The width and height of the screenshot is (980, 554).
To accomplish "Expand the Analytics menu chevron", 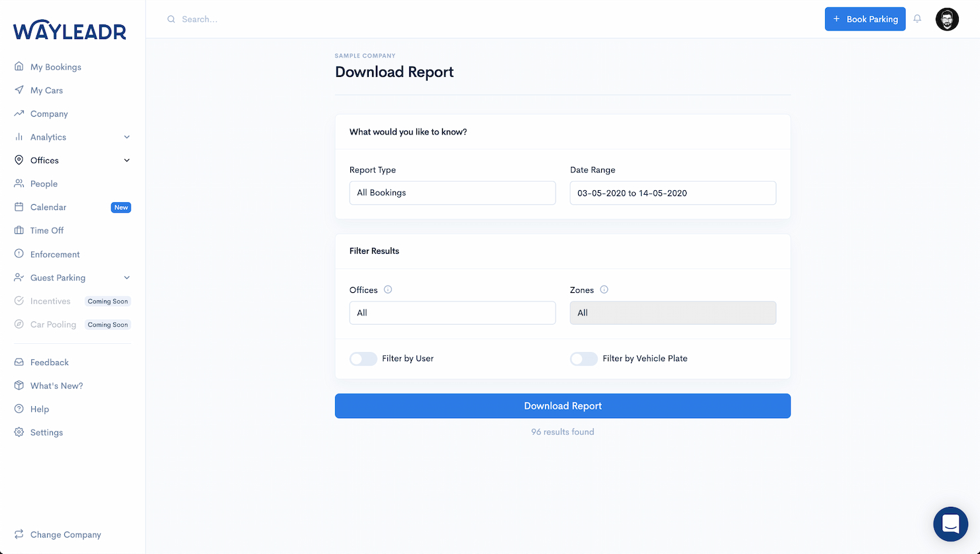I will 126,137.
